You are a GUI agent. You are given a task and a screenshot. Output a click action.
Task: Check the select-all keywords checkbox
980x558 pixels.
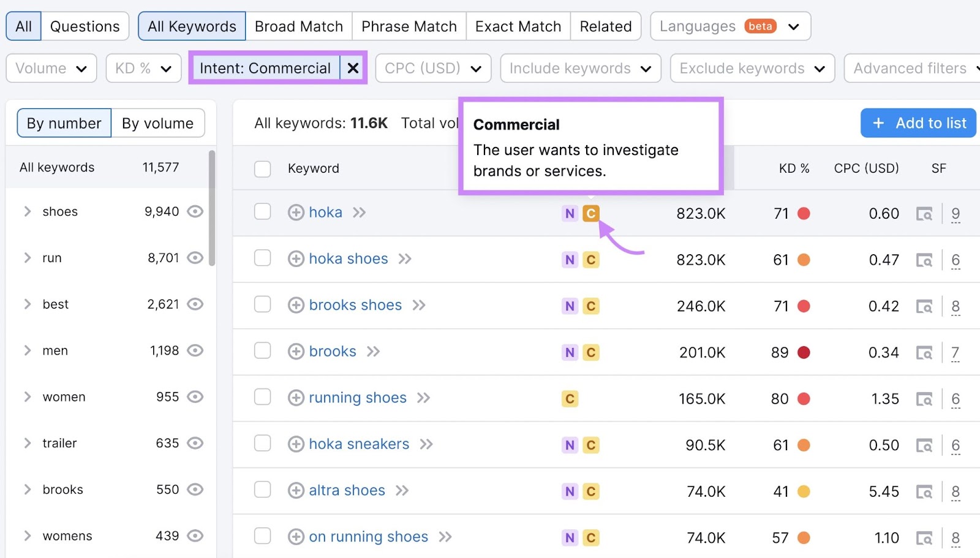pos(262,168)
